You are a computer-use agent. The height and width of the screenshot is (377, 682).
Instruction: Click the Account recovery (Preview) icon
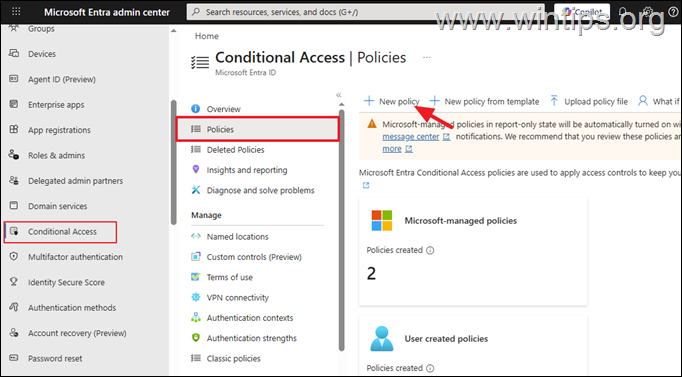click(x=14, y=333)
